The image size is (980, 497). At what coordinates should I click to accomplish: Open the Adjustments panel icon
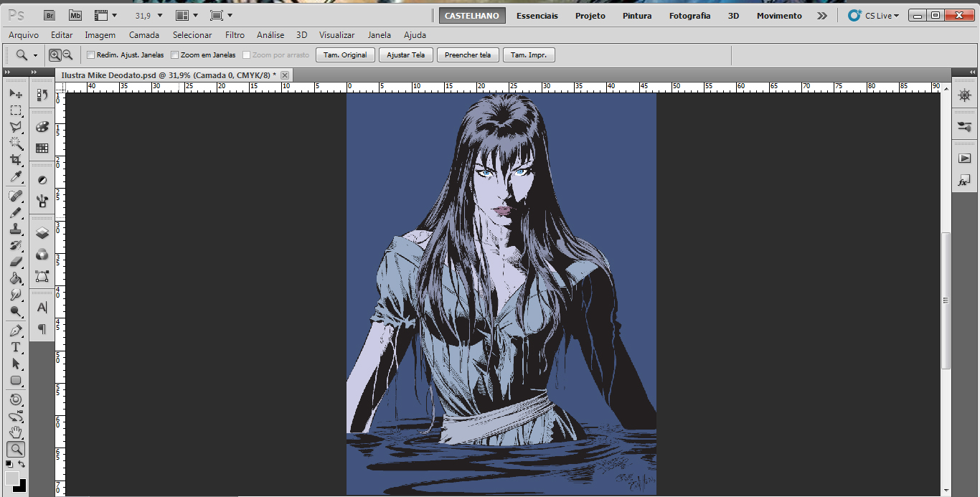[42, 180]
